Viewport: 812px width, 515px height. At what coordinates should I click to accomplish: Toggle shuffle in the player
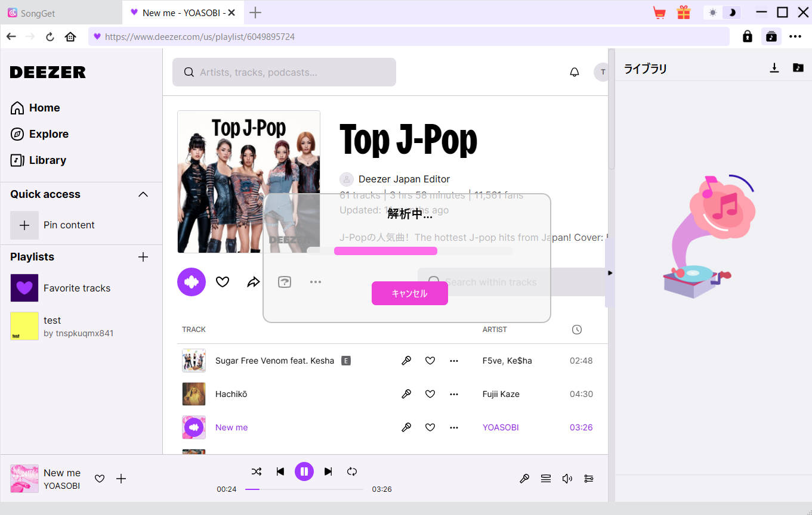(257, 471)
